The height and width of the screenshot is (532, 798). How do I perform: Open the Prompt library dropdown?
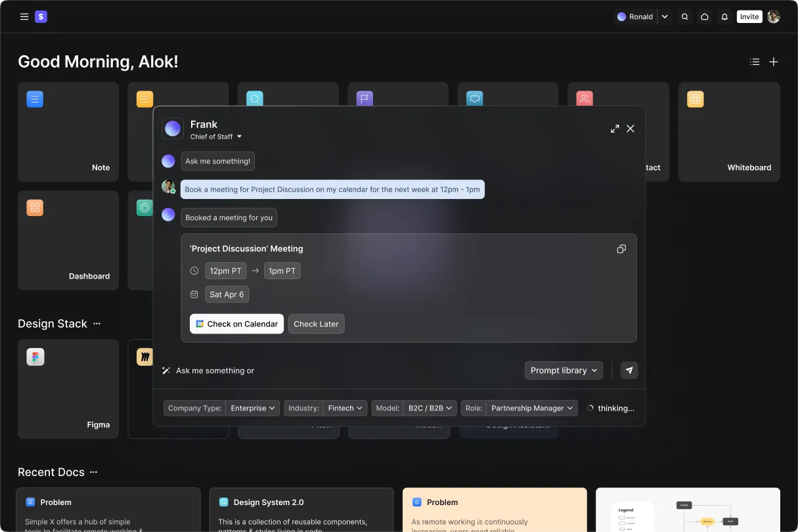[564, 370]
